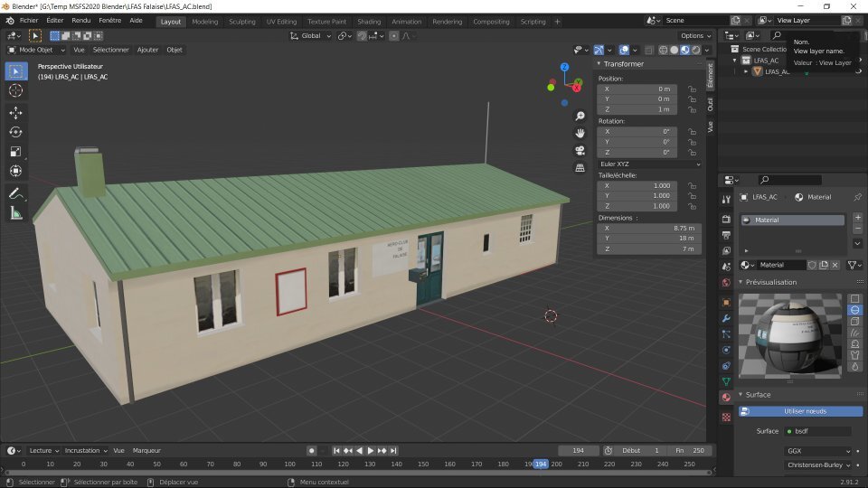Open the Euler XYZ rotation mode dropdown
The height and width of the screenshot is (488, 868).
648,164
